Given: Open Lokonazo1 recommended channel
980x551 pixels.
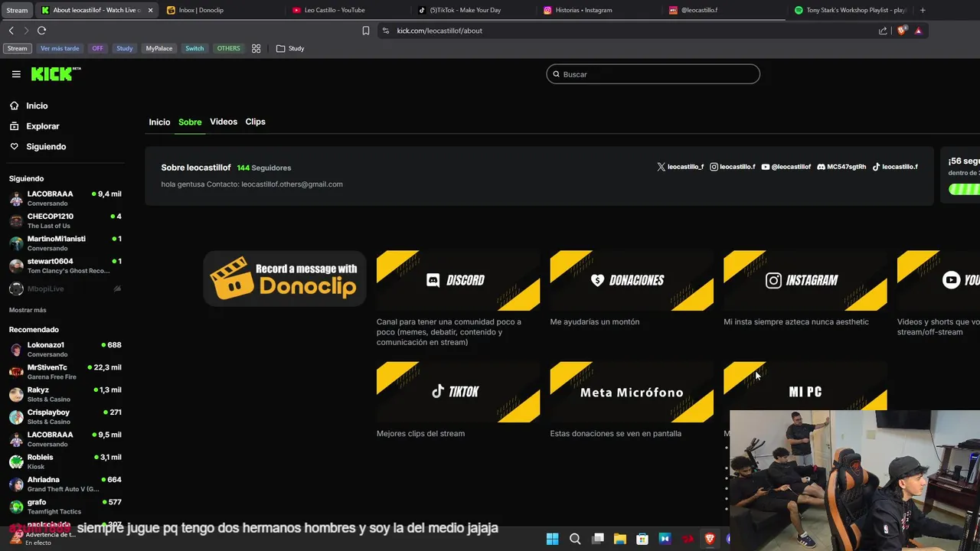Looking at the screenshot, I should [x=65, y=349].
